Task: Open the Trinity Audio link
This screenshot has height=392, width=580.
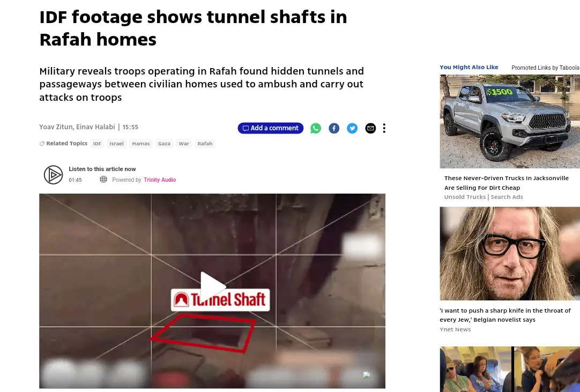Action: (x=160, y=180)
